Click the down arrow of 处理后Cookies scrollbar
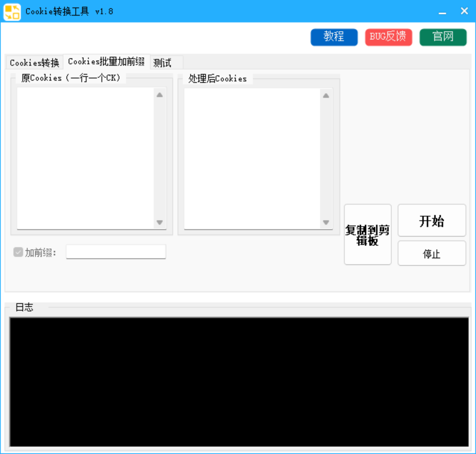Viewport: 476px width, 454px height. click(326, 223)
